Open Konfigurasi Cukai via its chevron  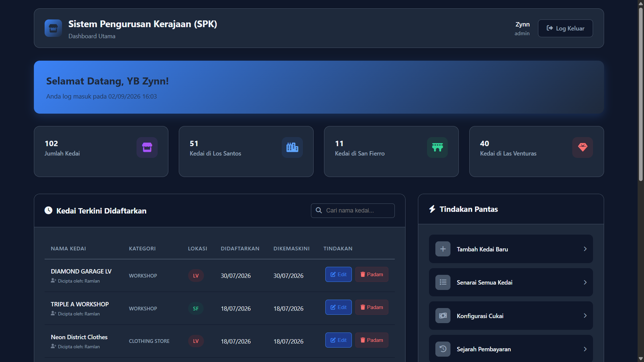click(x=585, y=316)
